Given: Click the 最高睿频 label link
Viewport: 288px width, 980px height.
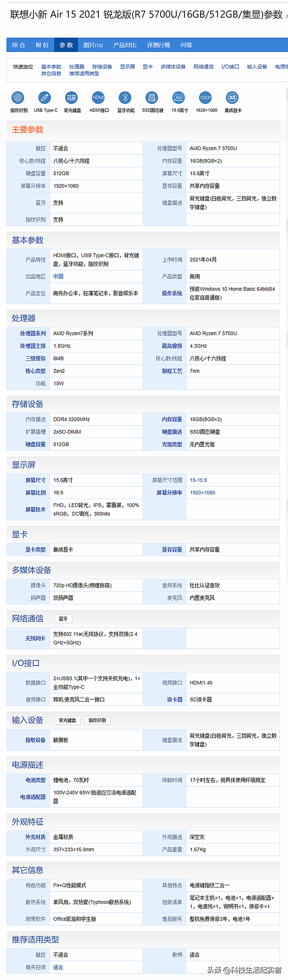Looking at the screenshot, I should 172,346.
